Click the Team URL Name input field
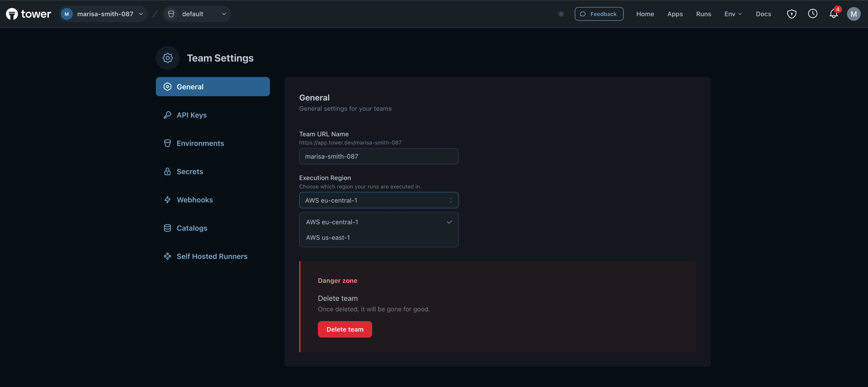868x387 pixels. (x=378, y=157)
